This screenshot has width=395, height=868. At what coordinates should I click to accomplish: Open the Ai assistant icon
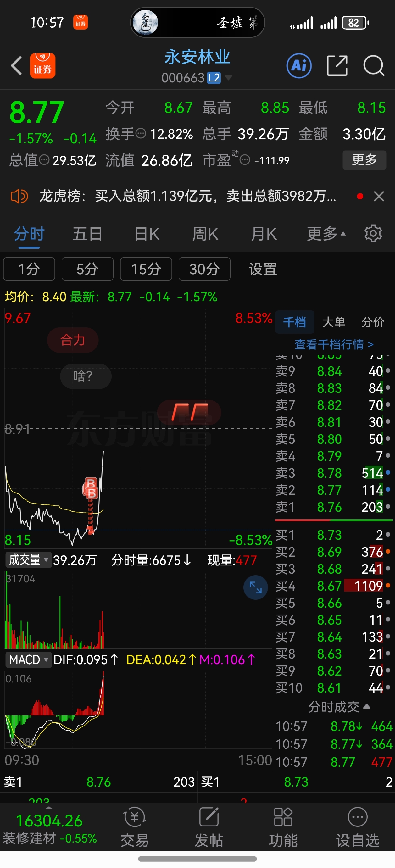click(299, 65)
